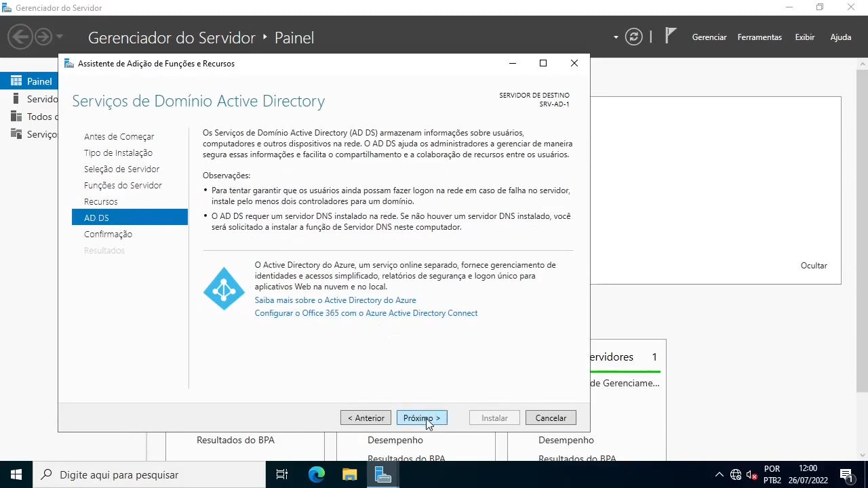The height and width of the screenshot is (488, 868).
Task: Open Microsoft Edge from the taskbar
Action: (316, 474)
